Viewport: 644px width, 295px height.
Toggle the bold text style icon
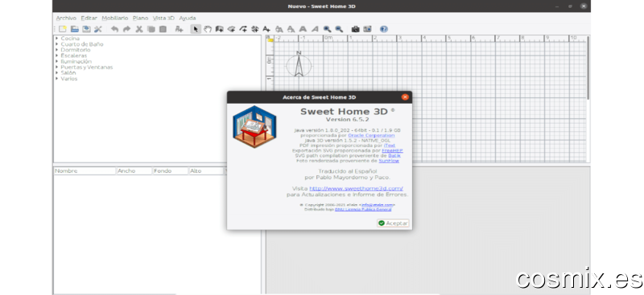[x=303, y=29]
